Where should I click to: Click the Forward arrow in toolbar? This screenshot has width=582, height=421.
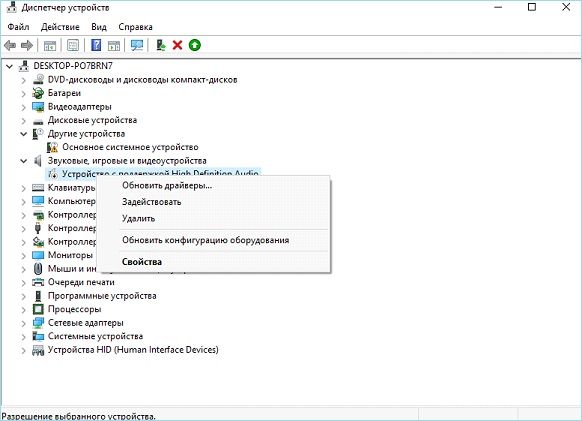pyautogui.click(x=27, y=45)
